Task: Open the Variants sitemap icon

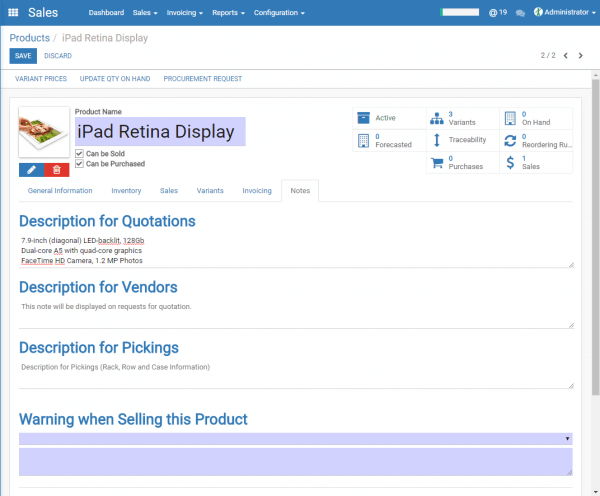Action: point(437,118)
